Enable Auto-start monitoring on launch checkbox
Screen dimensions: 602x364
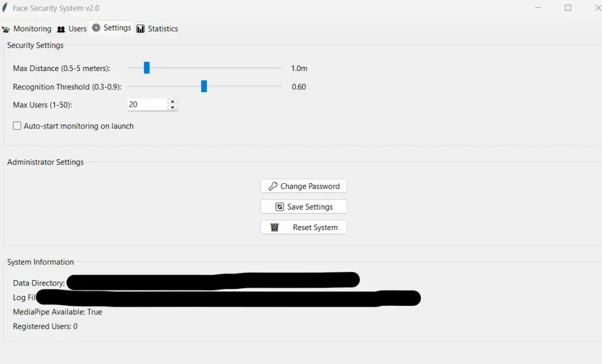[17, 126]
